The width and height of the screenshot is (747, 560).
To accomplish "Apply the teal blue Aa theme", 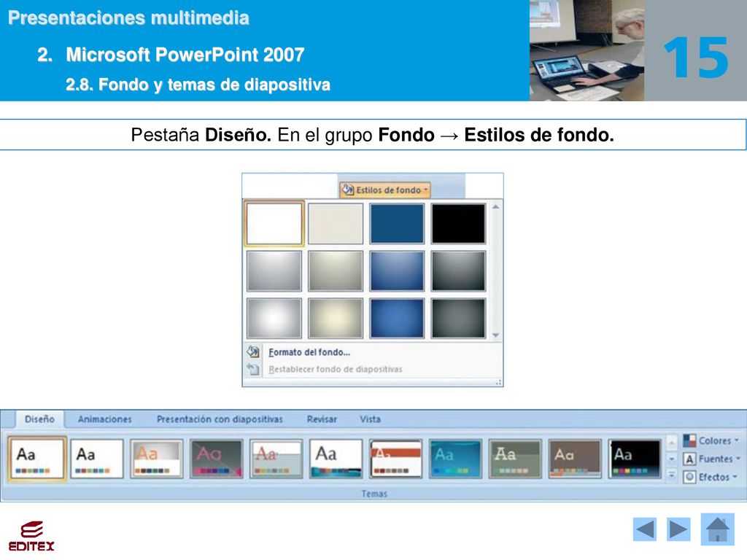I will pyautogui.click(x=455, y=459).
